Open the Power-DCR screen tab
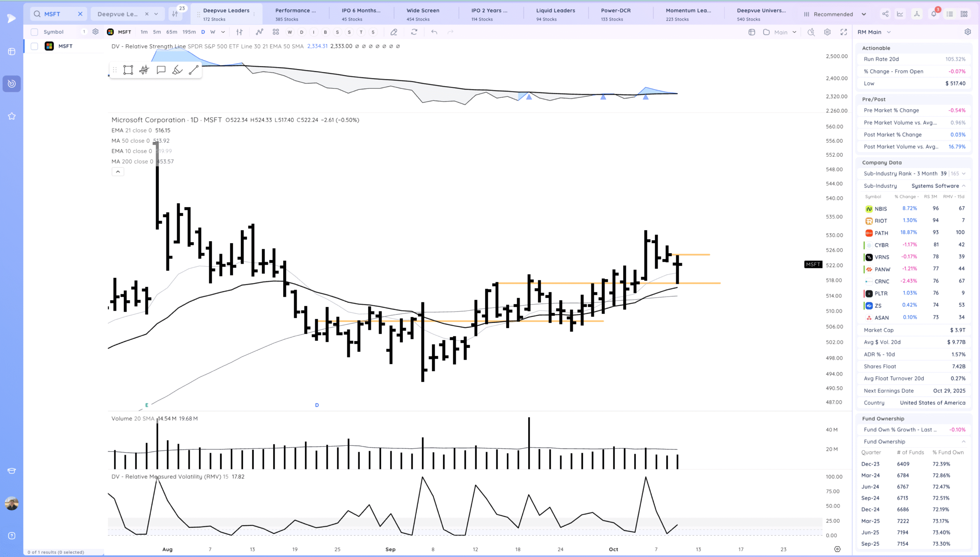Viewport: 980px width, 557px height. pos(616,14)
